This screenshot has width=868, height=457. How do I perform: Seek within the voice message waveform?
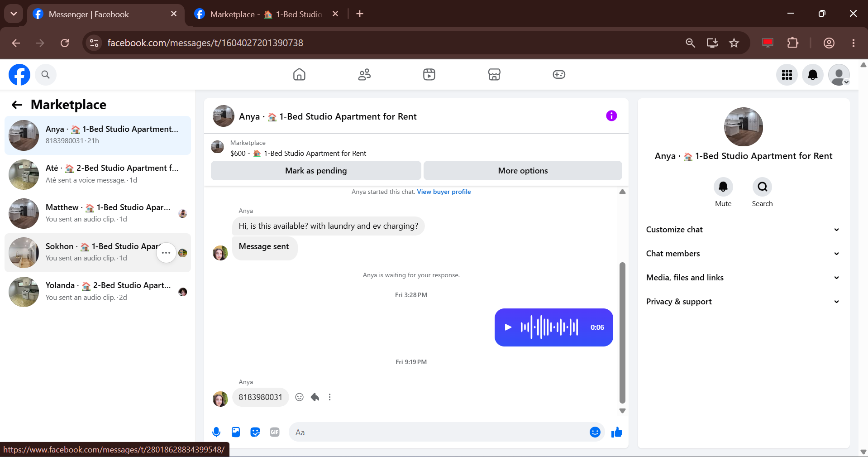point(549,327)
